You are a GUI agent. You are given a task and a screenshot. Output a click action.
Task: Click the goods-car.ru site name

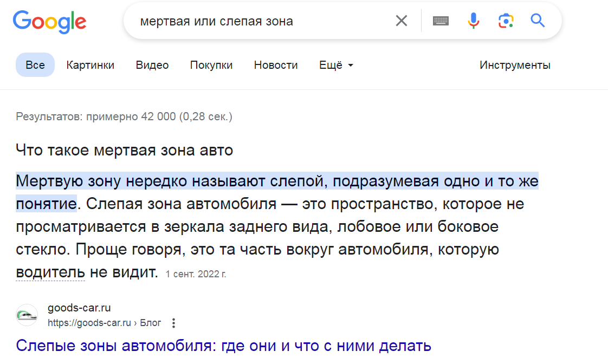pyautogui.click(x=79, y=308)
